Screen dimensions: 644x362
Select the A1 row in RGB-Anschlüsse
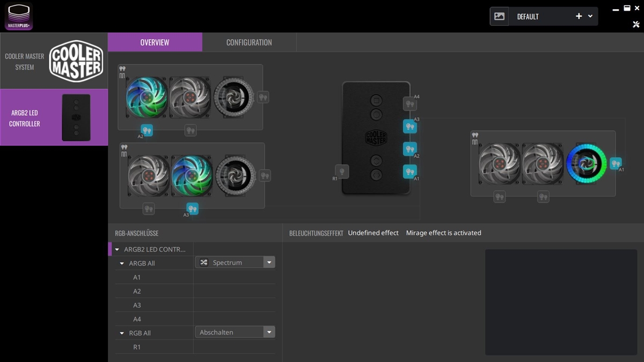point(195,277)
